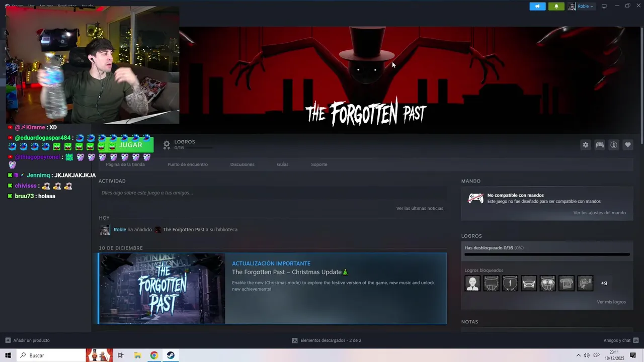Open File Explorer from the taskbar
This screenshot has width=644, height=362.
[x=137, y=355]
